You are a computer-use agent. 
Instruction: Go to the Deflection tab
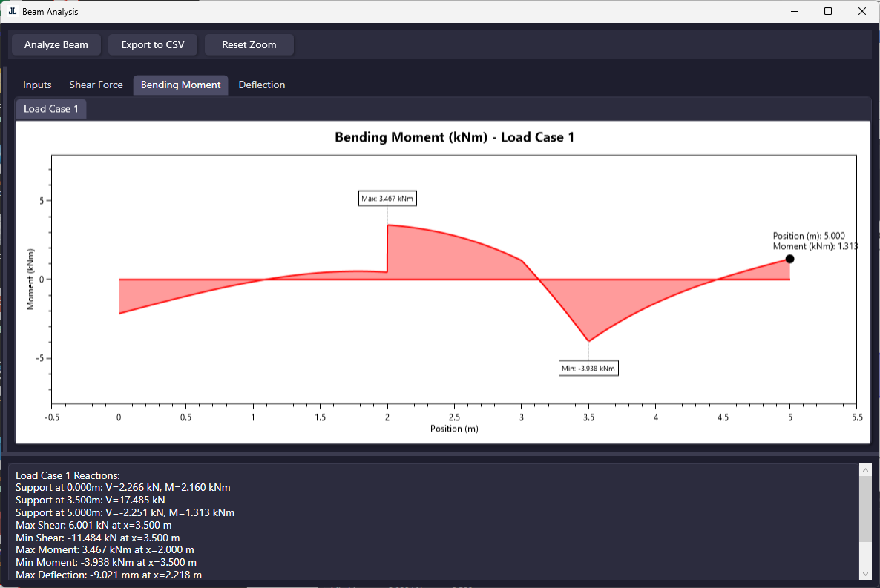(261, 85)
